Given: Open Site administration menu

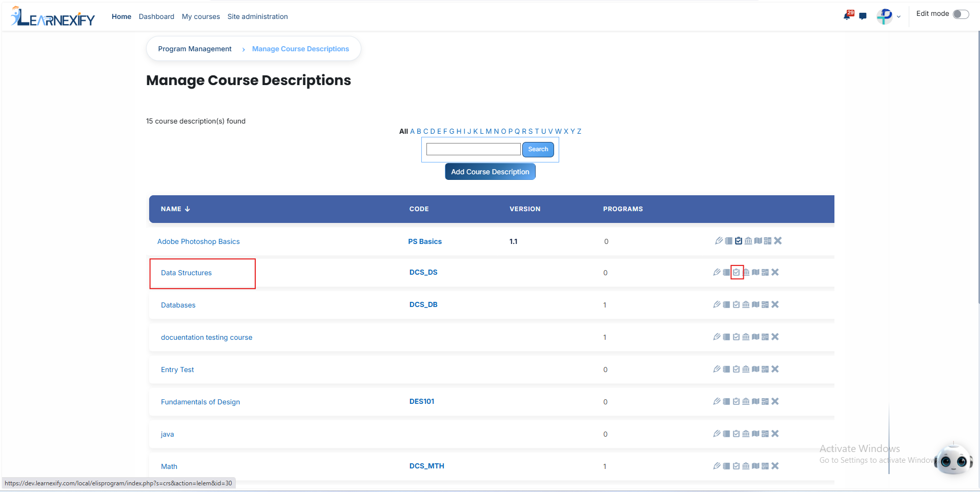Looking at the screenshot, I should tap(258, 16).
